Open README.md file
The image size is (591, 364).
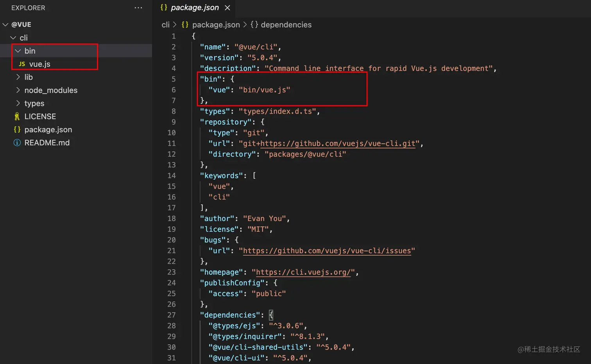[x=47, y=143]
